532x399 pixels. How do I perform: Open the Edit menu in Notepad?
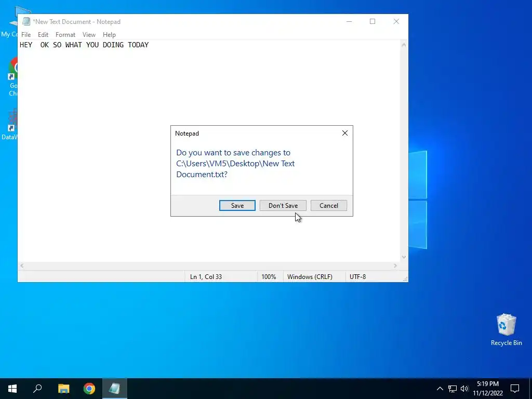[x=43, y=35]
